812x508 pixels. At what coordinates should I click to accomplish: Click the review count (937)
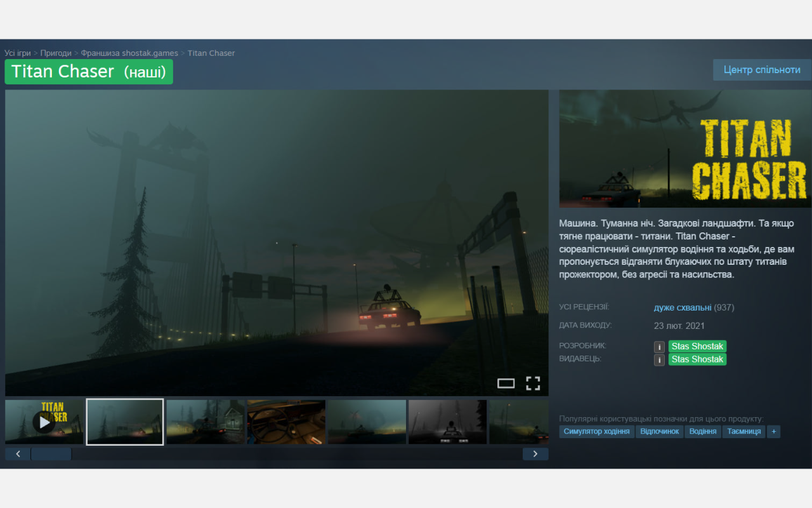(724, 307)
